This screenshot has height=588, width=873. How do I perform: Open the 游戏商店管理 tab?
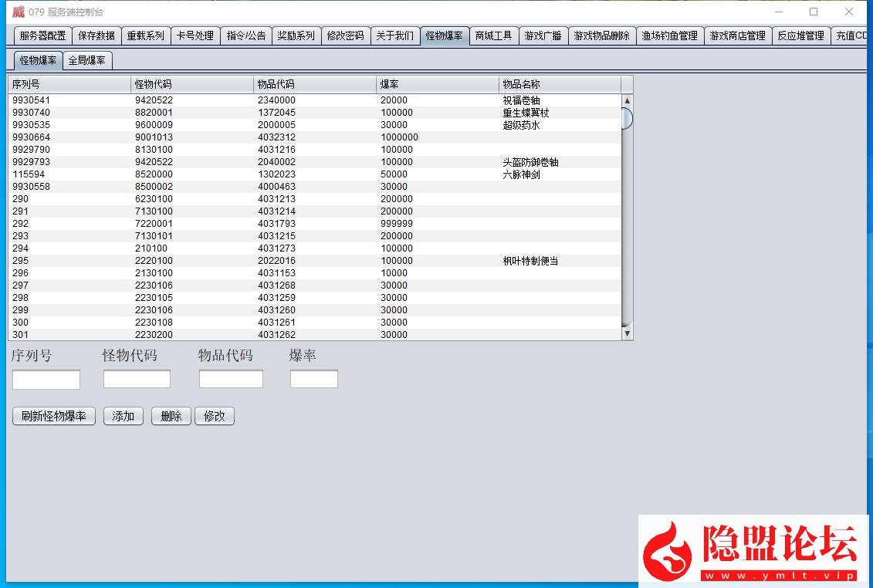[x=737, y=35]
